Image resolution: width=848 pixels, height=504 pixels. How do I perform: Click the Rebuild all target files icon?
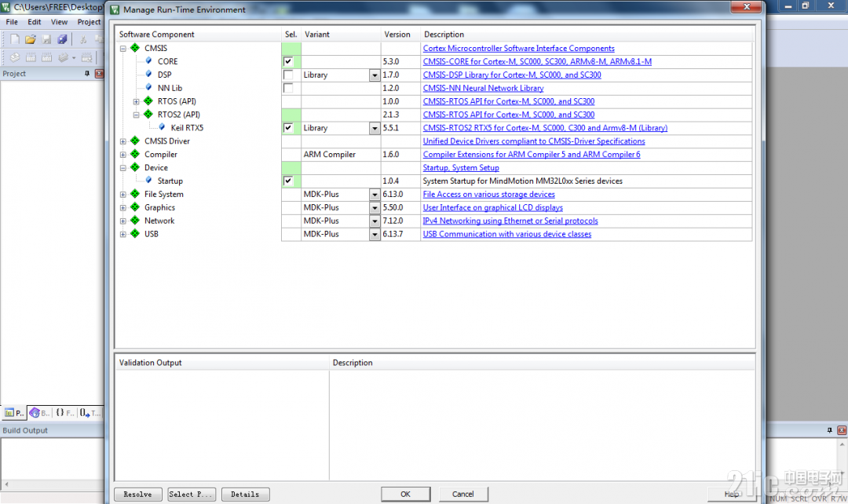pos(46,57)
